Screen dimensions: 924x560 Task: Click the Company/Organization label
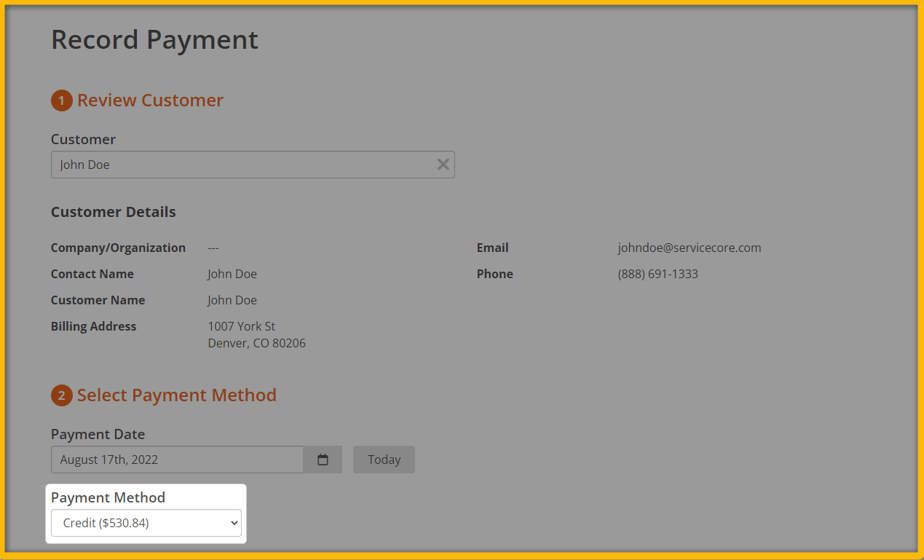tap(118, 248)
